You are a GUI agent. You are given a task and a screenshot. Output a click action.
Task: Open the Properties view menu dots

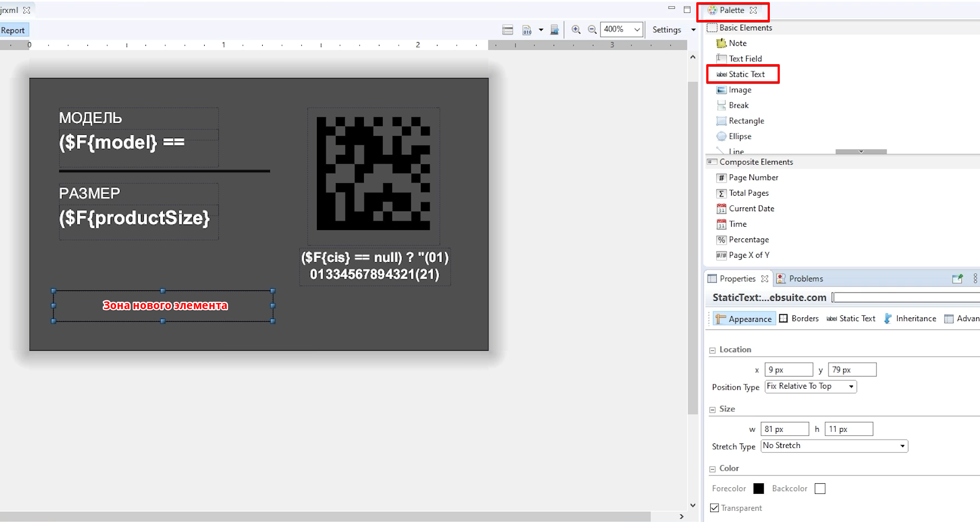(x=975, y=279)
